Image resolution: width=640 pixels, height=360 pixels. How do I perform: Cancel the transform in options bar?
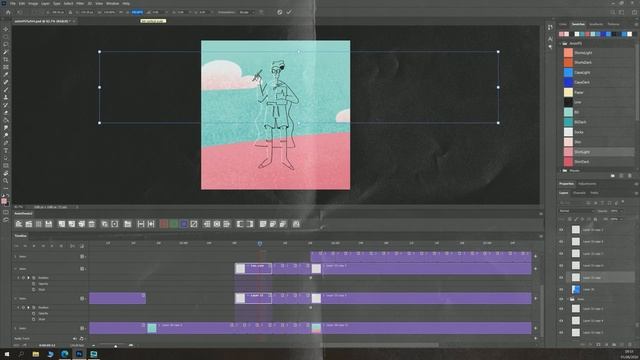point(280,12)
